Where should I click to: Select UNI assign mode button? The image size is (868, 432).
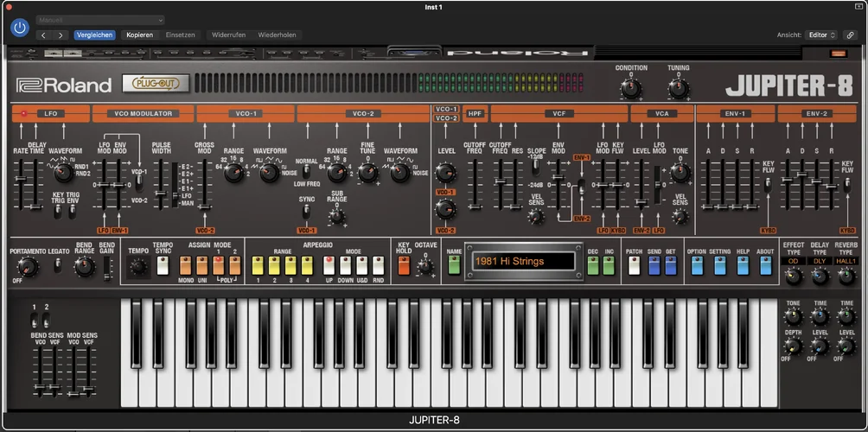pyautogui.click(x=201, y=265)
